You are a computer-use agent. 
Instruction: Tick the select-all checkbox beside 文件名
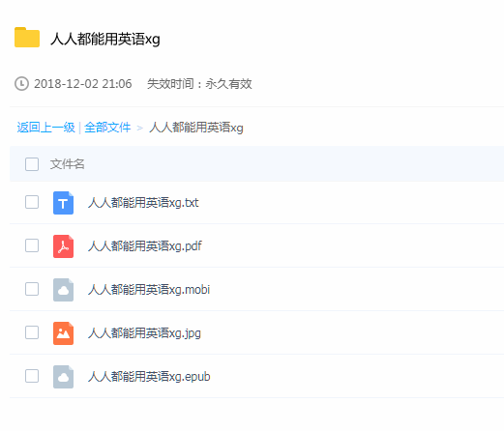32,164
